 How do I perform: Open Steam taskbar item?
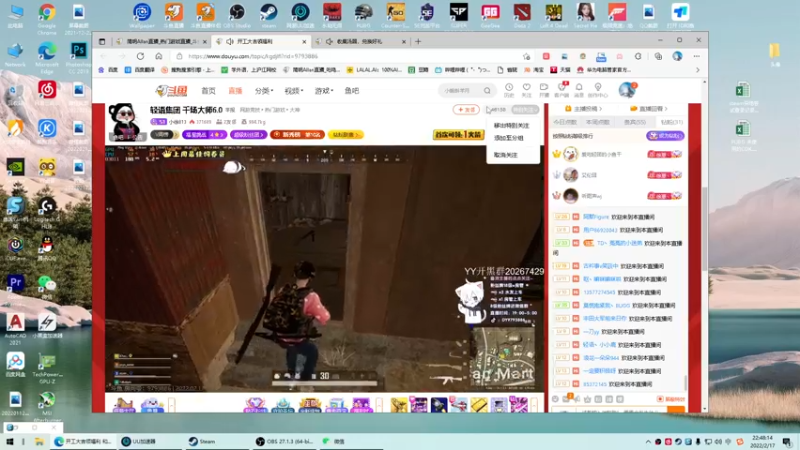[x=203, y=441]
